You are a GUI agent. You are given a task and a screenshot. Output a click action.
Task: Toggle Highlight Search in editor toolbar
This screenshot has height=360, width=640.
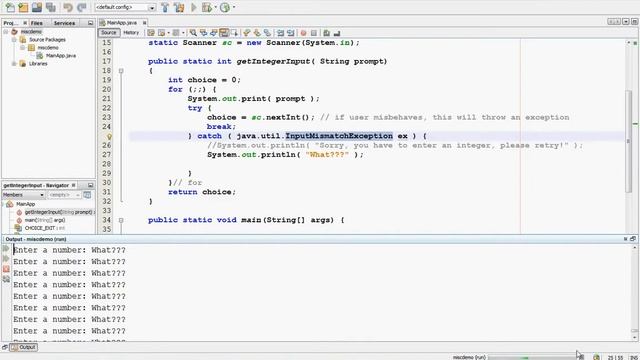(224, 33)
